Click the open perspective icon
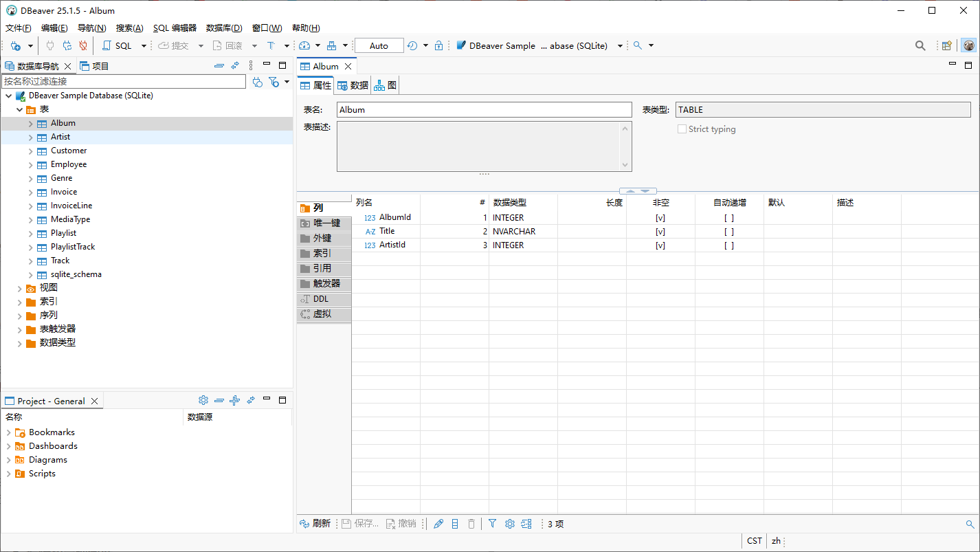Image resolution: width=980 pixels, height=552 pixels. pyautogui.click(x=947, y=46)
